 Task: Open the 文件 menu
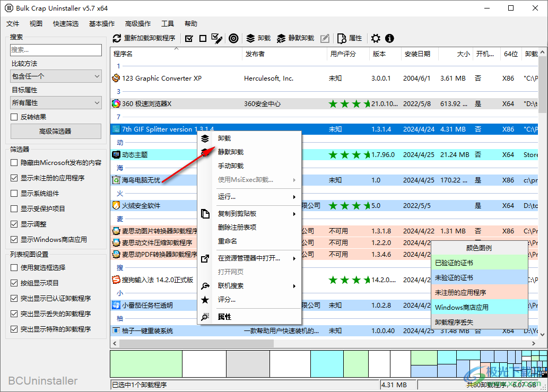point(13,23)
